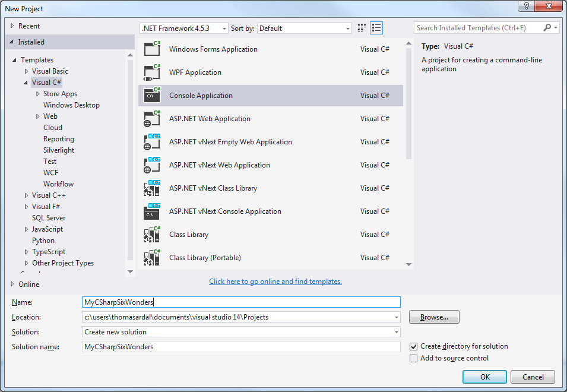Select the WCF category
The image size is (567, 392).
click(50, 172)
